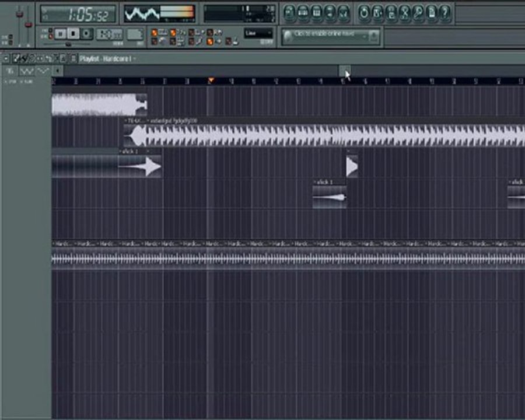The image size is (525, 420).
Task: Select the first audio clip in track one
Action: 99,104
